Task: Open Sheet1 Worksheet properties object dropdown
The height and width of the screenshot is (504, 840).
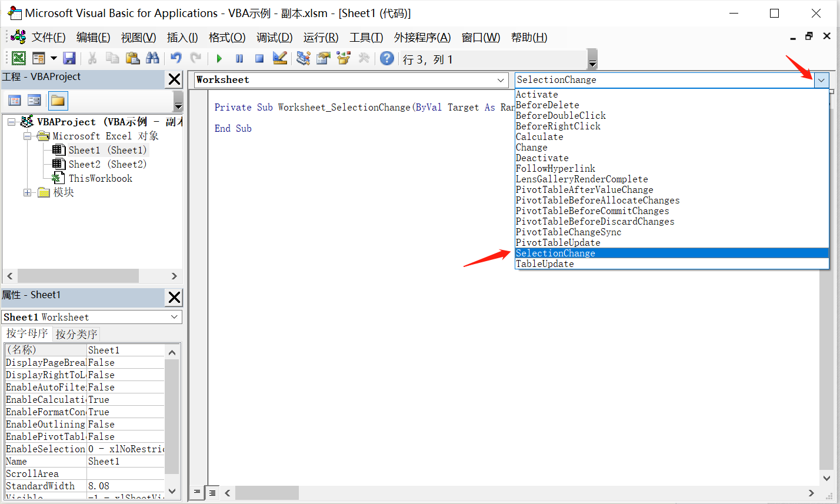Action: (175, 317)
